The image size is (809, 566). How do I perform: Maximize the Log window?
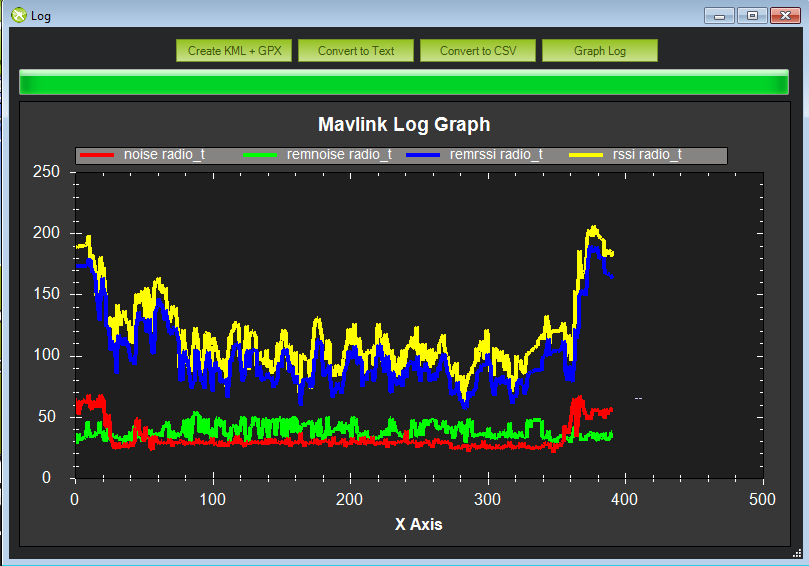[x=751, y=15]
